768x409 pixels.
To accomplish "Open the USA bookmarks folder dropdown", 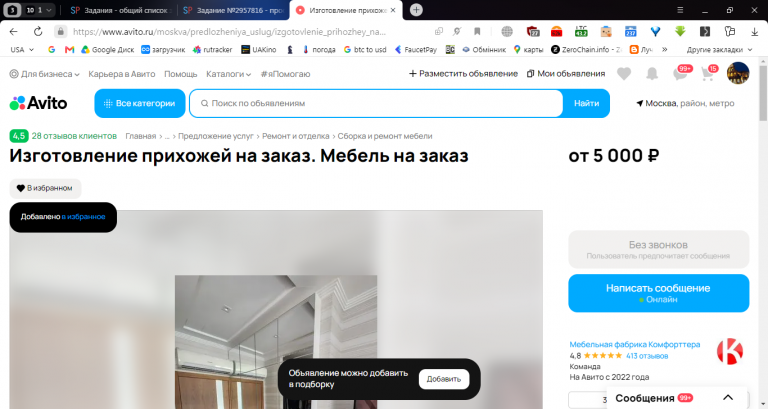I will click(22, 49).
